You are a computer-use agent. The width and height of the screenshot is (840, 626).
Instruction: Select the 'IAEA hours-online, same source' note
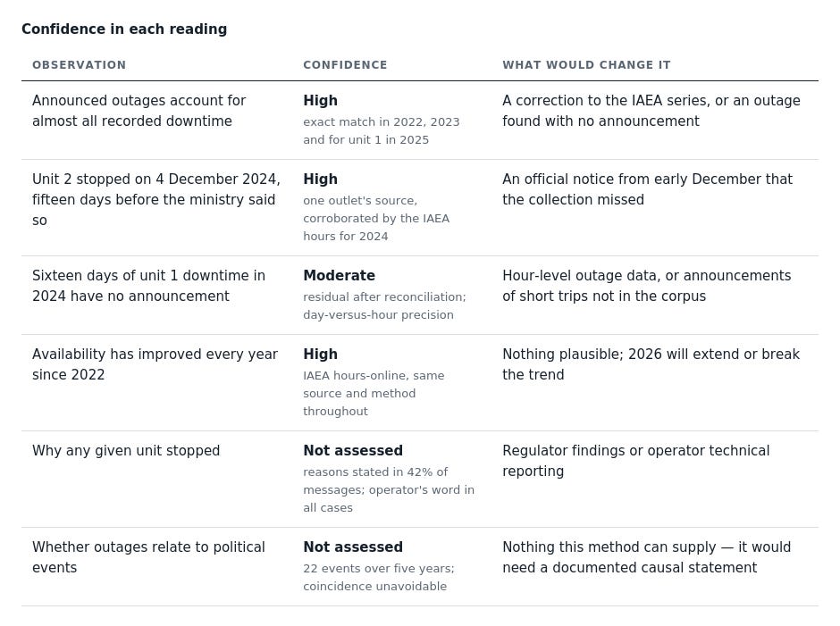tap(374, 394)
